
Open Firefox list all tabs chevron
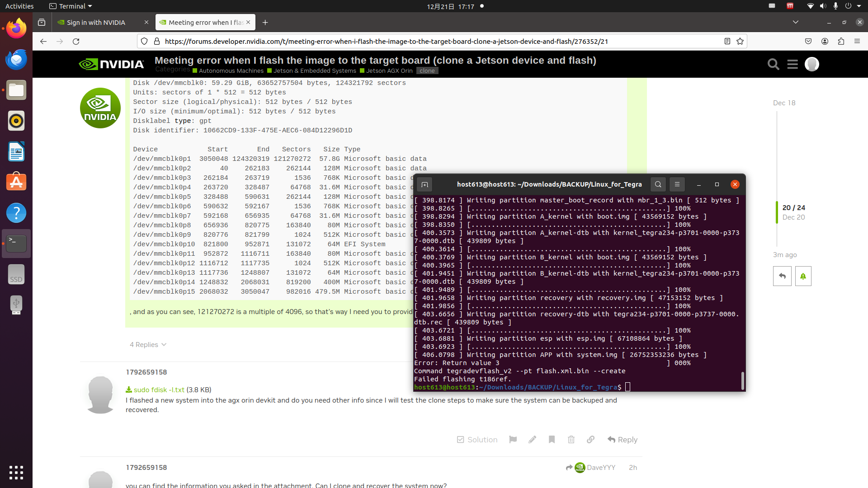pos(795,22)
